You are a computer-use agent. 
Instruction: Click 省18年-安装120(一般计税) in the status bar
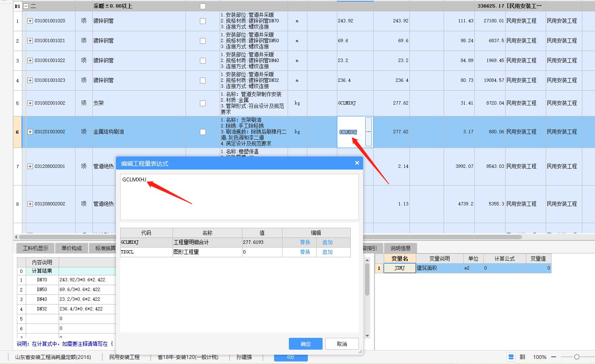point(188,357)
